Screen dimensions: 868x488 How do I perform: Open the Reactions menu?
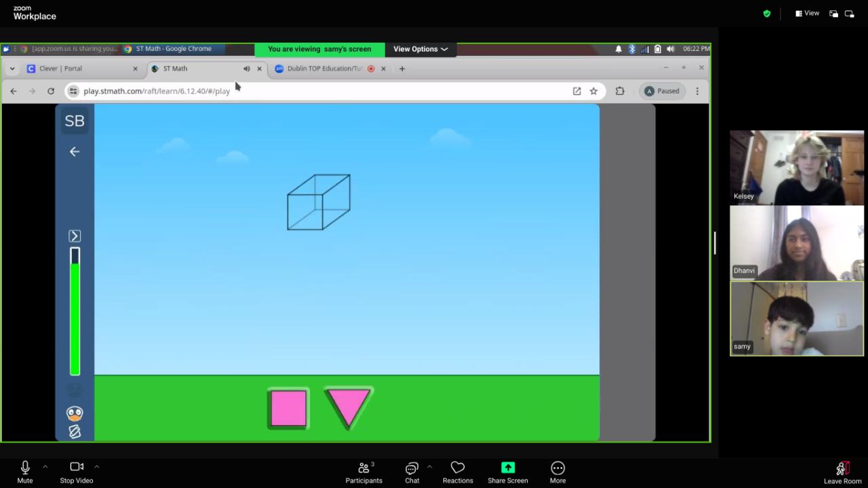(458, 472)
